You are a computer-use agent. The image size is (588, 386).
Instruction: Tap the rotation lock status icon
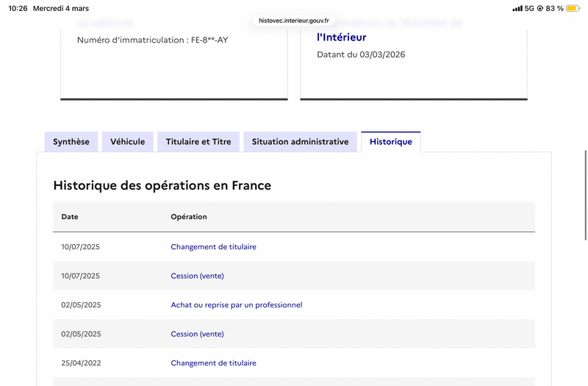point(540,8)
